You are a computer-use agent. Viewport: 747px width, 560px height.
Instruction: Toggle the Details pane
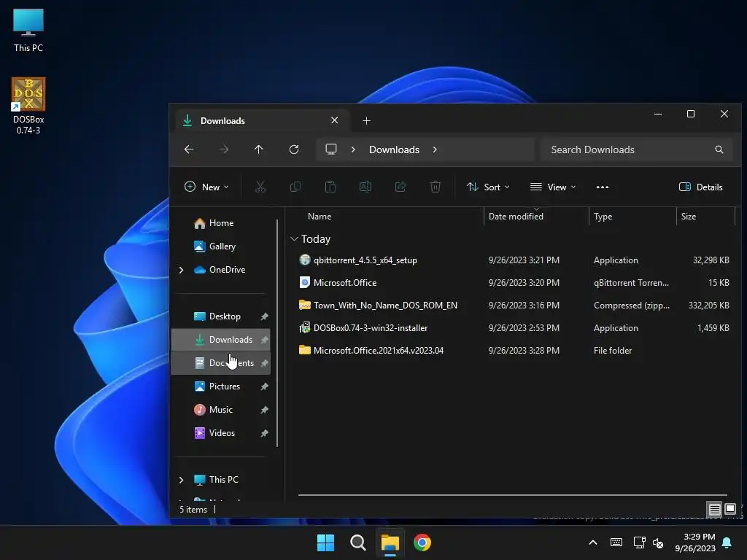click(x=701, y=187)
